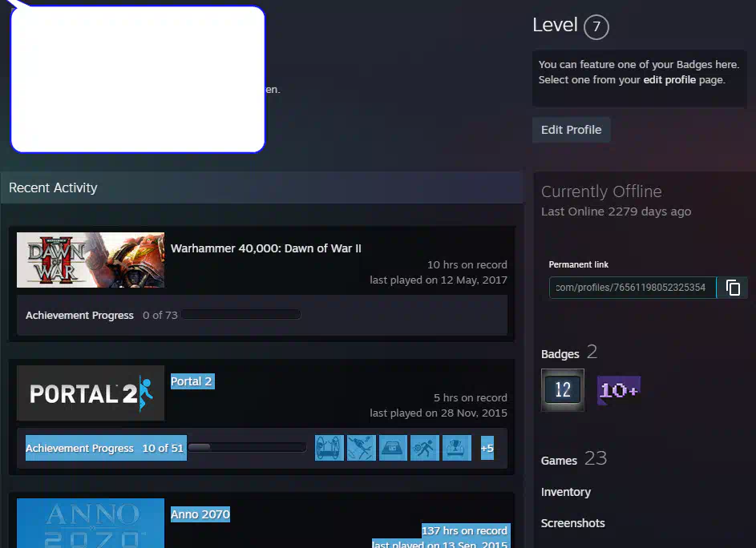Click '5 hrs on record' text
The height and width of the screenshot is (548, 756).
470,397
